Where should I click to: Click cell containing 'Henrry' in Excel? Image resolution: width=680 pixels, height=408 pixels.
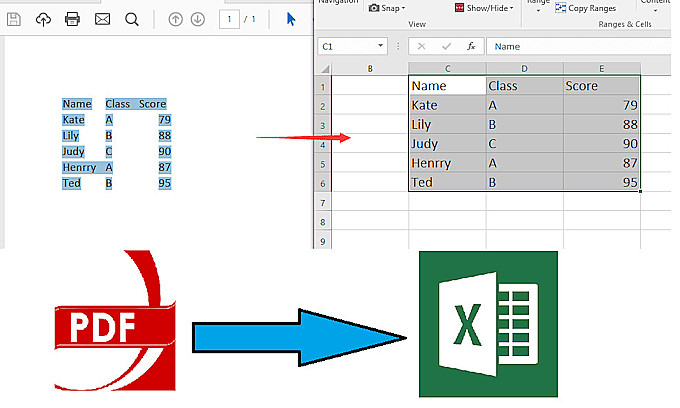[x=448, y=163]
